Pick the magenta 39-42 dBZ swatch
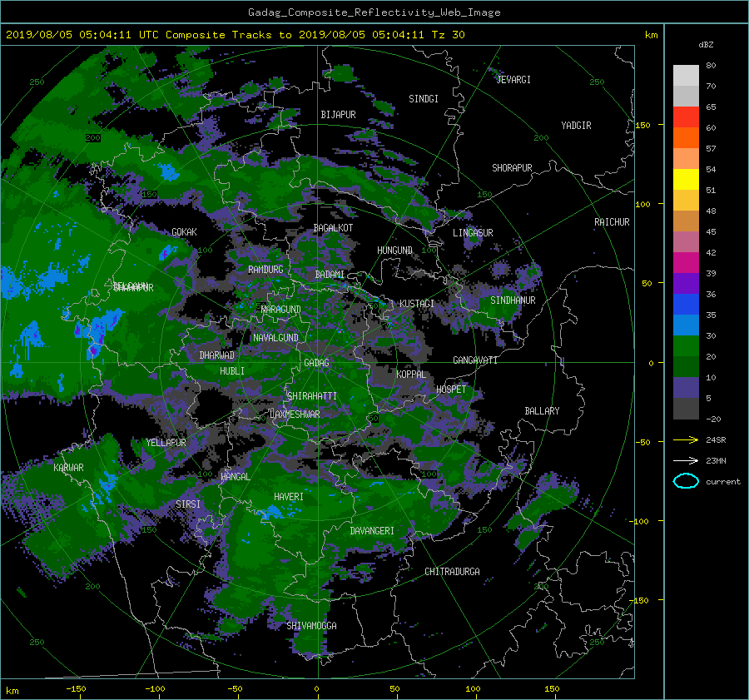Image resolution: width=749 pixels, height=700 pixels. pyautogui.click(x=686, y=263)
